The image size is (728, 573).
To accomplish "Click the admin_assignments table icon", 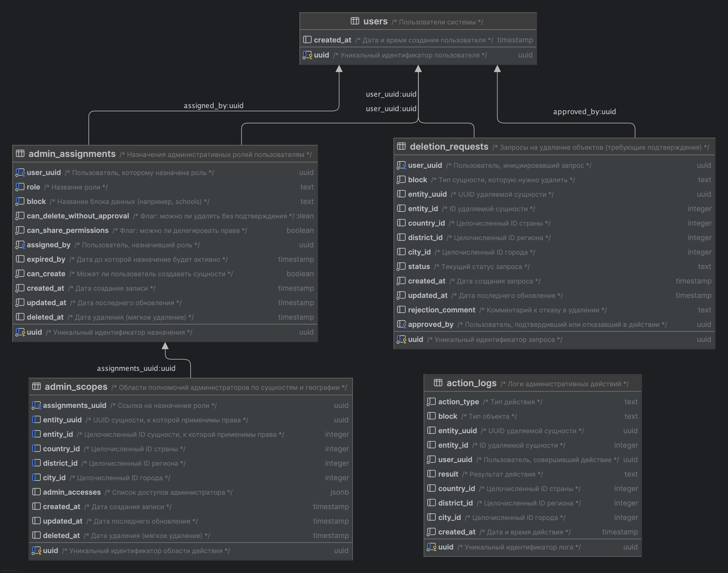I will tap(20, 154).
